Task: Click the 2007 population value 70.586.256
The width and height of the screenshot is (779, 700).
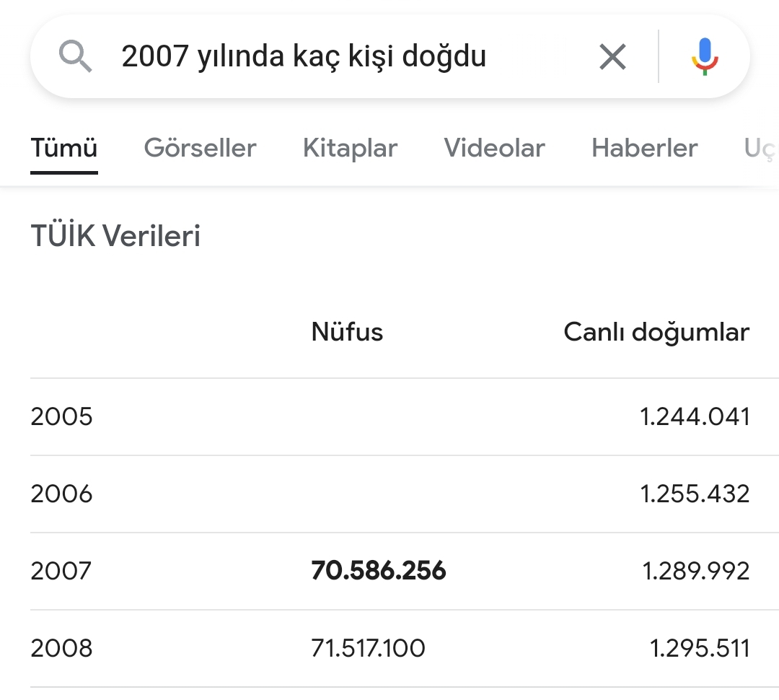Action: [x=379, y=571]
